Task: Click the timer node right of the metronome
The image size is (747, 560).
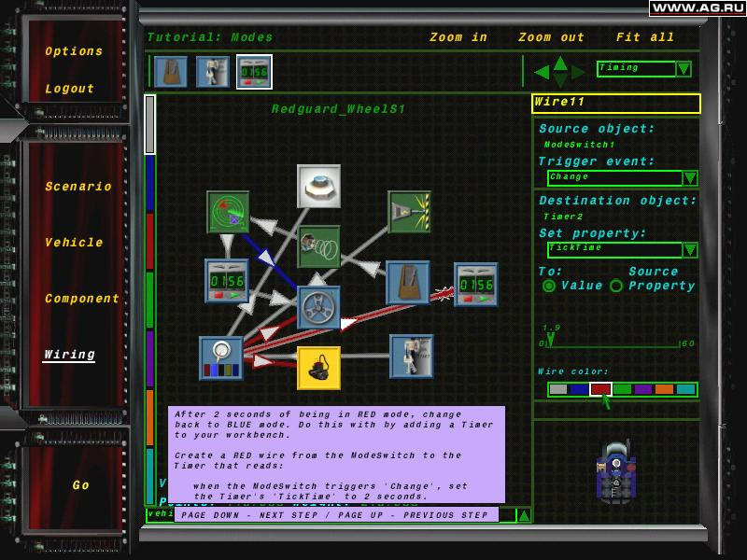Action: click(x=476, y=285)
